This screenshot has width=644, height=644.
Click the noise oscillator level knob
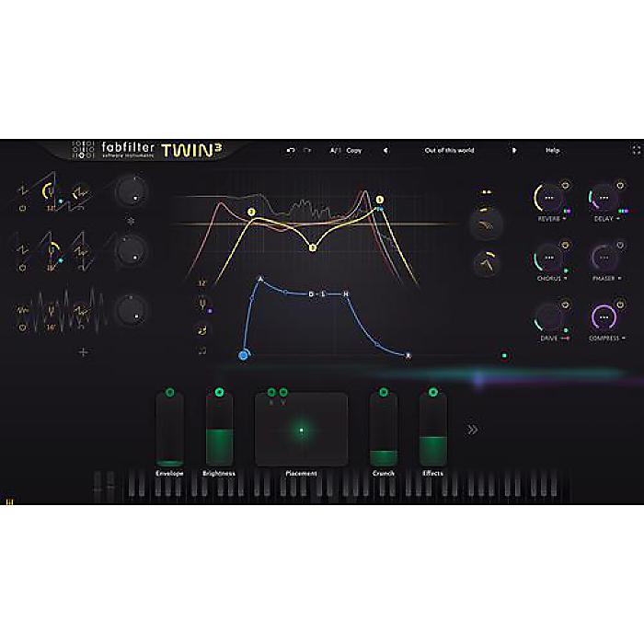click(x=131, y=310)
